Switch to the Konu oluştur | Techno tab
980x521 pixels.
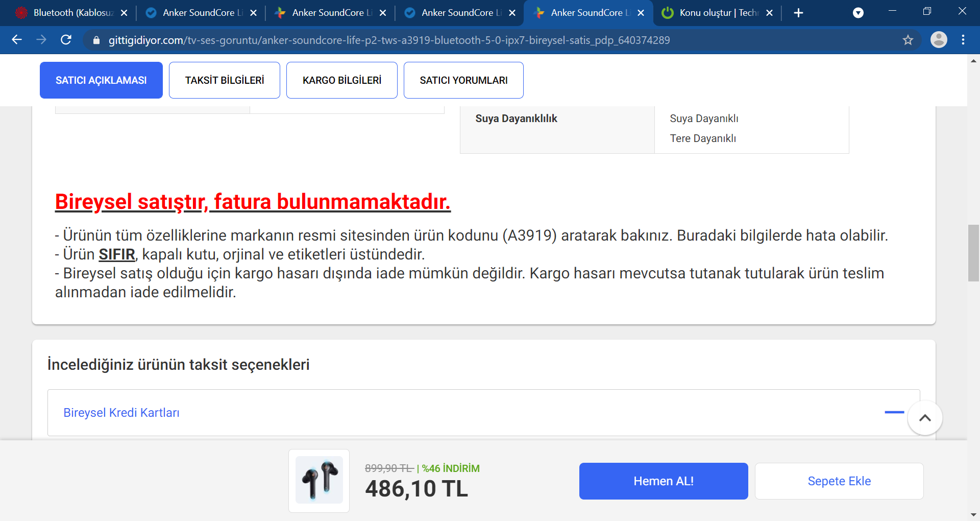coord(718,13)
